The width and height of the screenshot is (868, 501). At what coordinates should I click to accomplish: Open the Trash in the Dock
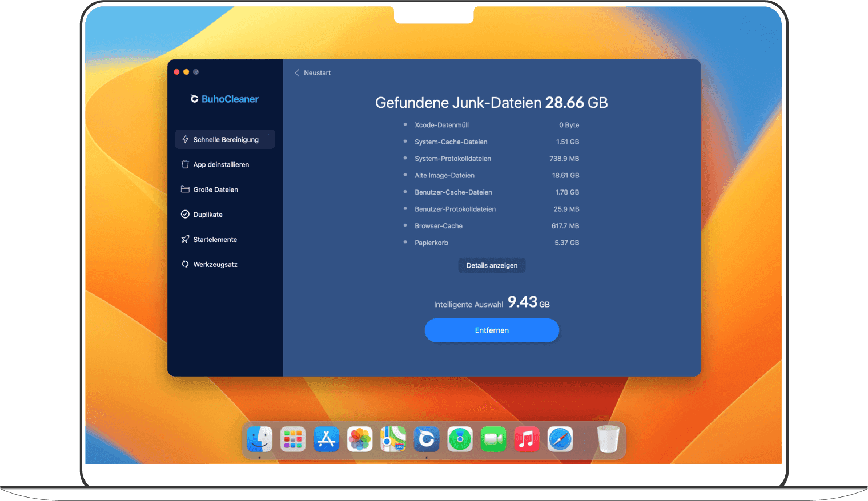(608, 439)
